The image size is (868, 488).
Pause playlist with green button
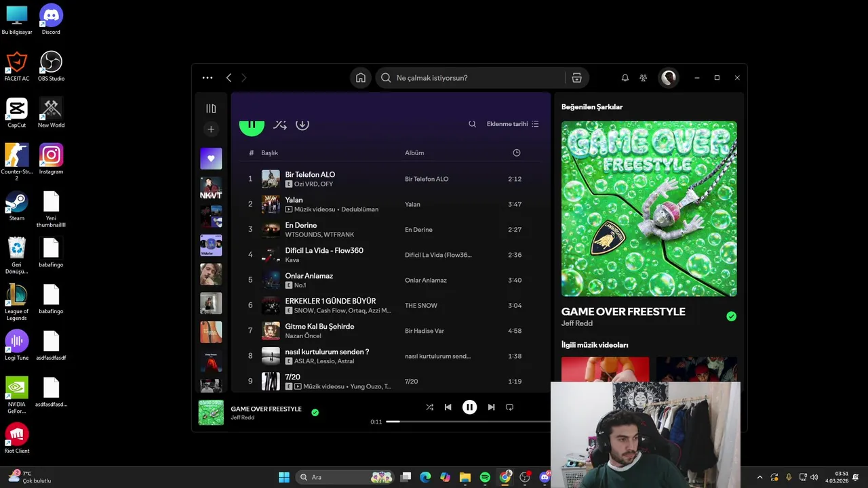252,127
